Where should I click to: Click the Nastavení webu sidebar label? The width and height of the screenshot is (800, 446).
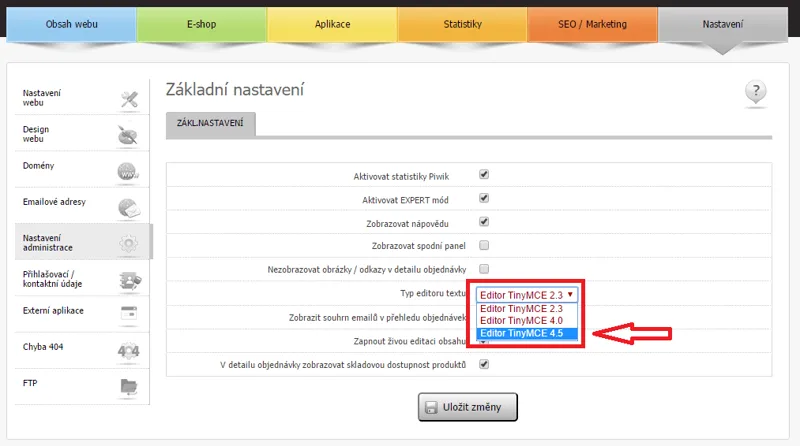coord(41,97)
